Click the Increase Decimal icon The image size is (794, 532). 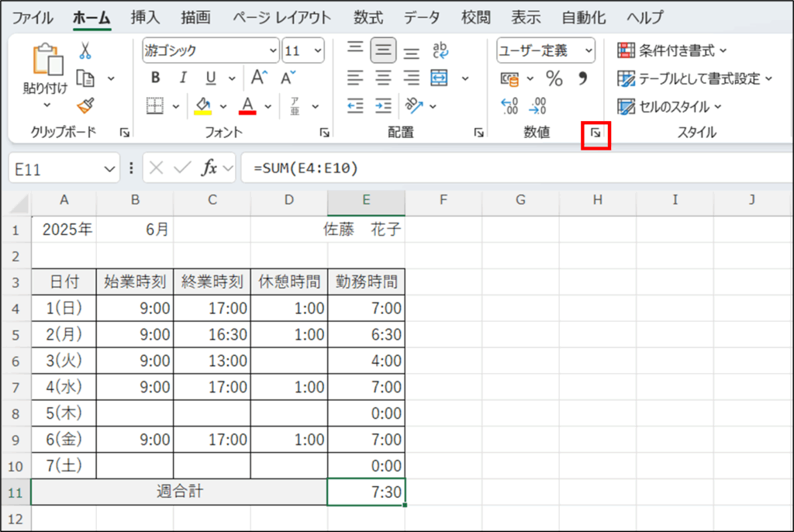tap(509, 105)
